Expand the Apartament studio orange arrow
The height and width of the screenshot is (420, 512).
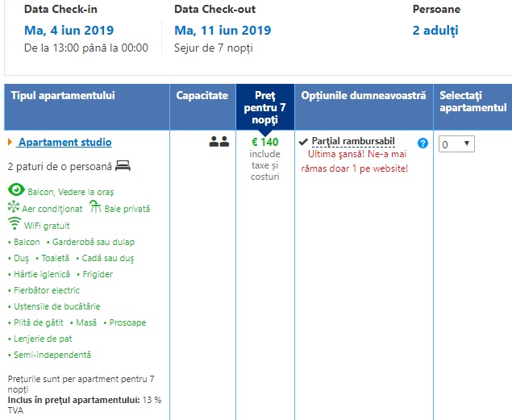point(10,143)
